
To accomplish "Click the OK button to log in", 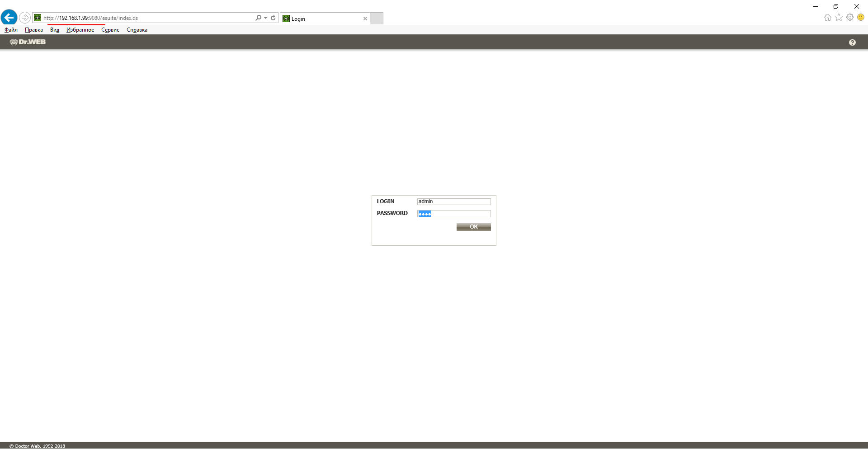I will 474,227.
